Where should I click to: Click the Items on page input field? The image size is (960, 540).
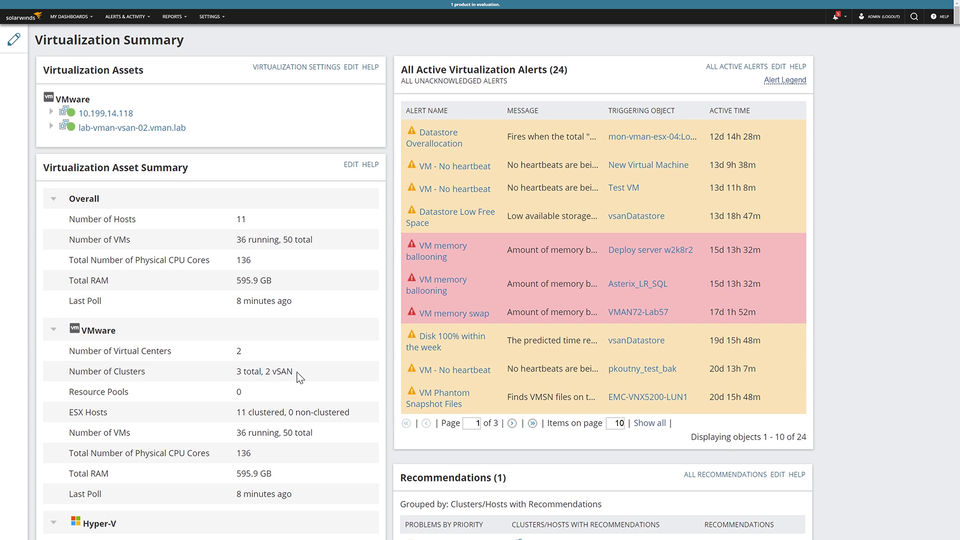tap(615, 423)
